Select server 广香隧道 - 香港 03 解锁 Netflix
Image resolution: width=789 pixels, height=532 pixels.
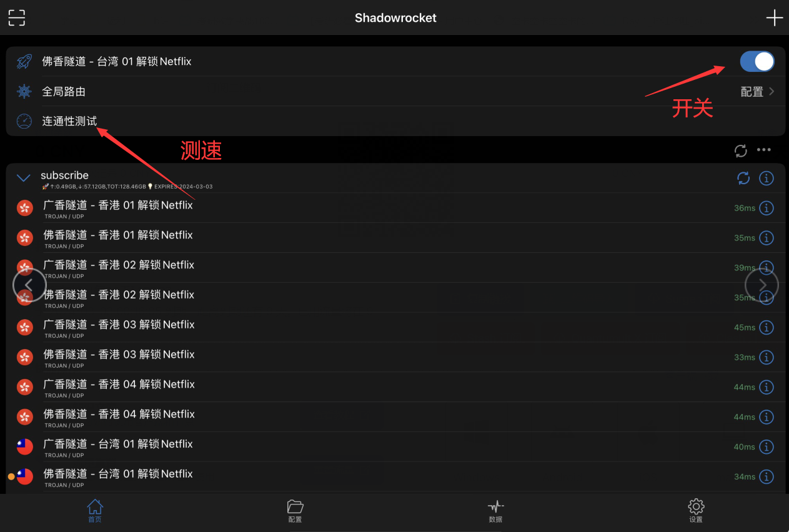(395, 327)
